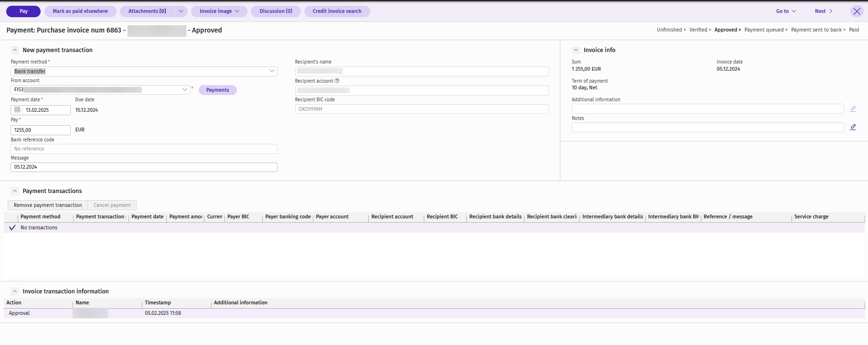Click the Recipient account field
The image size is (868, 345).
tap(422, 90)
